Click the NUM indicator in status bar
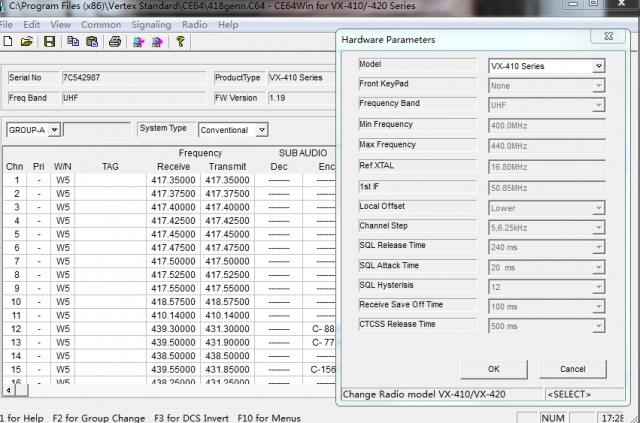 pyautogui.click(x=553, y=418)
